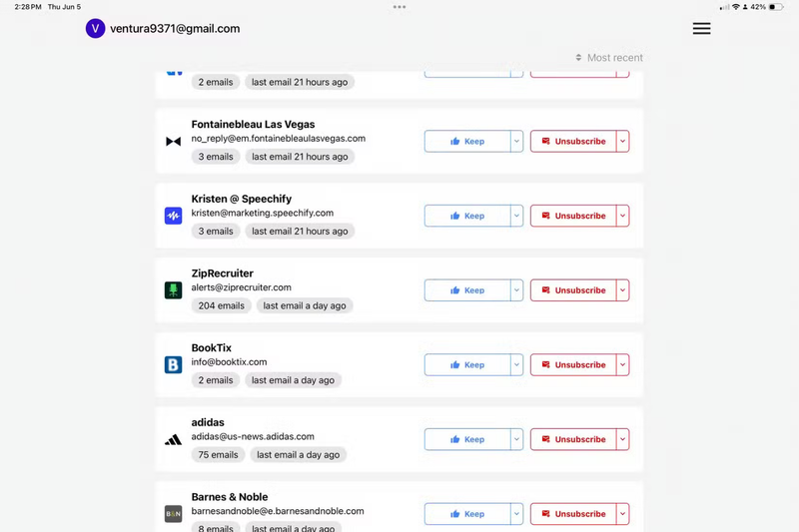Tap the three-dot multitasking control at top
Image resolution: width=799 pixels, height=532 pixels.
click(399, 7)
